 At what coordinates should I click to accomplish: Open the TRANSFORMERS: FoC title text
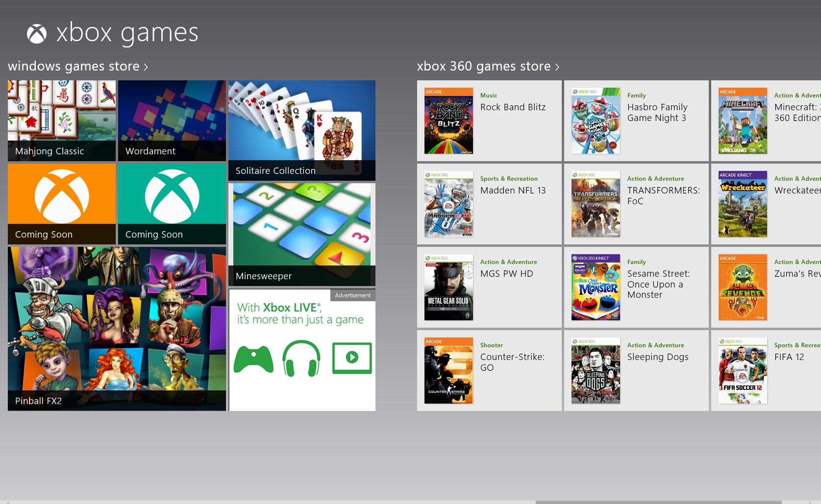click(664, 196)
